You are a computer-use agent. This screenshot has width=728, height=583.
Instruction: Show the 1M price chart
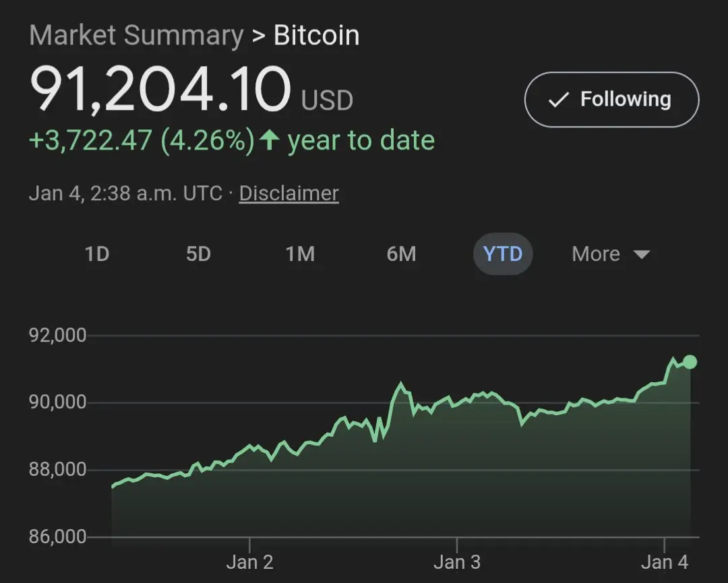click(300, 254)
